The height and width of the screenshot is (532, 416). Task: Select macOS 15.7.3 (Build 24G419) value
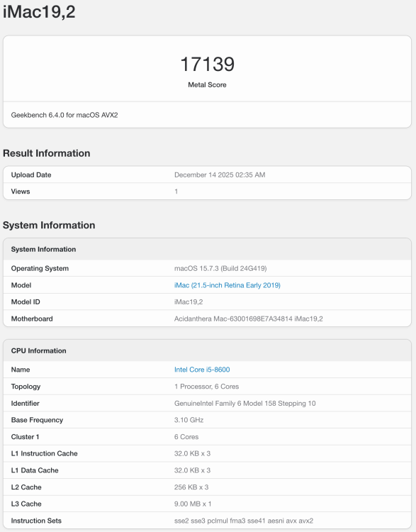pos(220,268)
